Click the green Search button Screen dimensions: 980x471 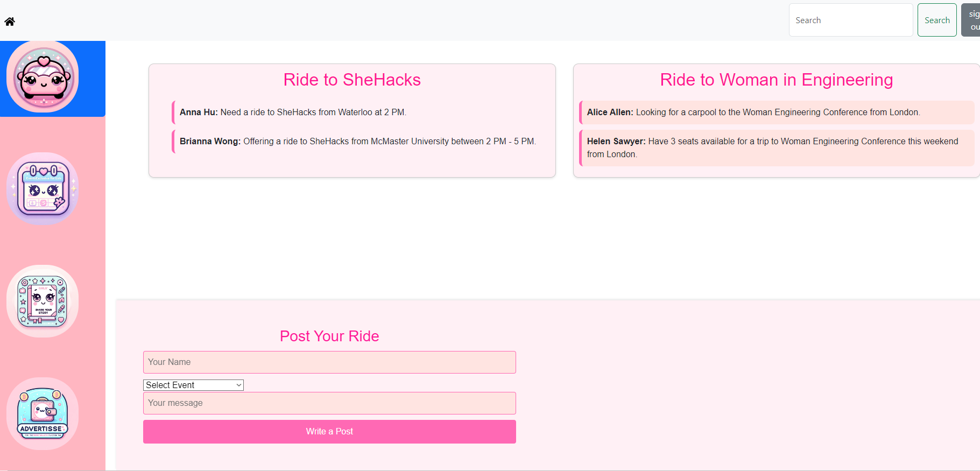(937, 20)
